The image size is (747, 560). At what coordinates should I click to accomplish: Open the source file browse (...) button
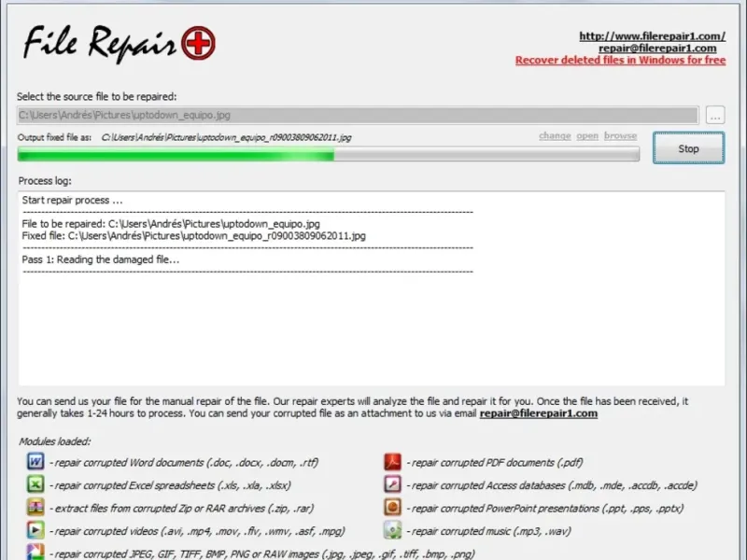pos(715,115)
